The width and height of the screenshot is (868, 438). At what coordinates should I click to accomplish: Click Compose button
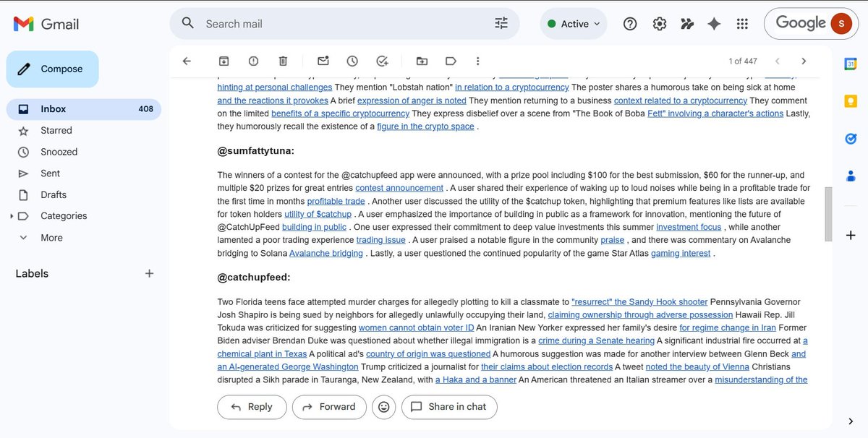click(x=52, y=69)
